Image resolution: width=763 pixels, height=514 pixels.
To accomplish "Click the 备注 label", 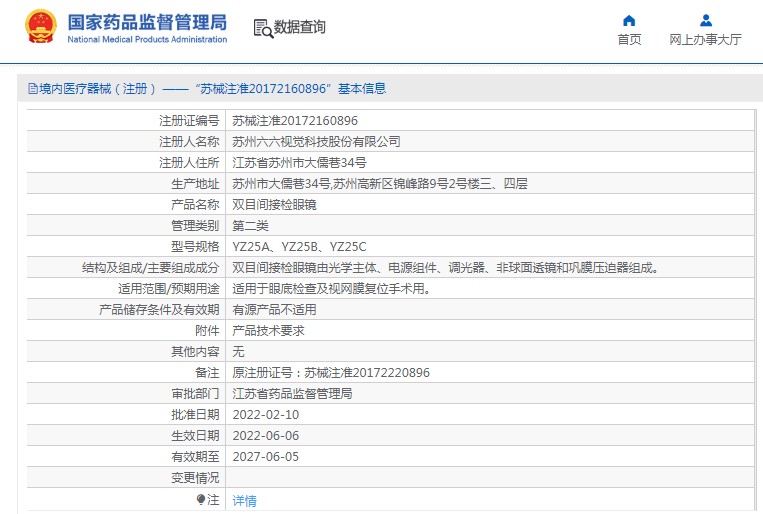I will (x=207, y=373).
